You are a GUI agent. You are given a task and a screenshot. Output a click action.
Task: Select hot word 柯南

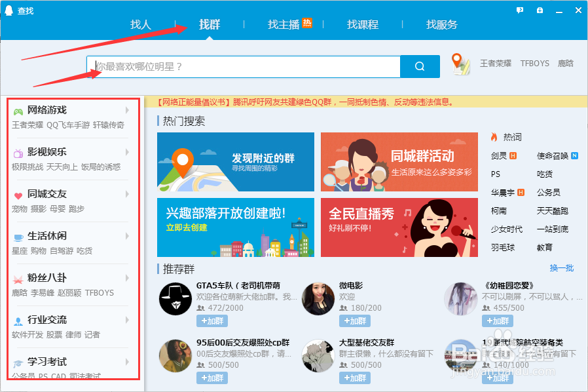click(x=499, y=211)
